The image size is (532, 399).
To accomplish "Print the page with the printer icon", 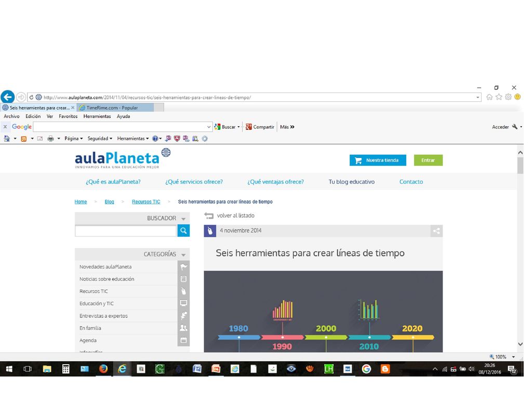I will [50, 138].
